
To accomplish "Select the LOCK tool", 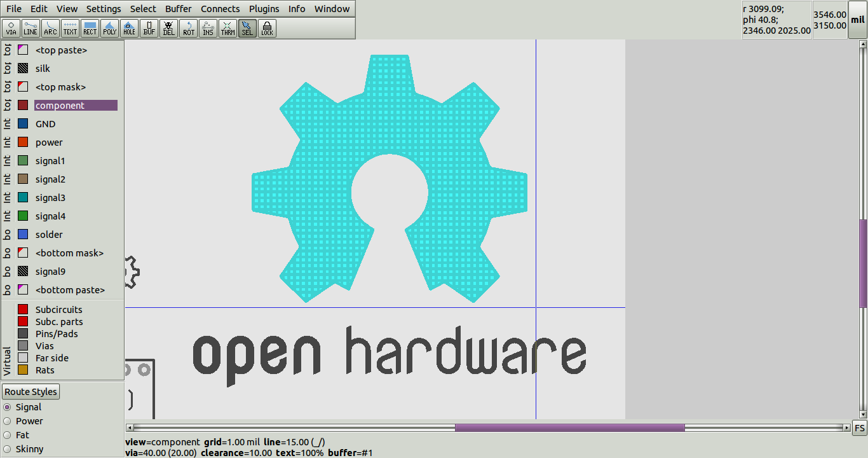I will [x=267, y=28].
